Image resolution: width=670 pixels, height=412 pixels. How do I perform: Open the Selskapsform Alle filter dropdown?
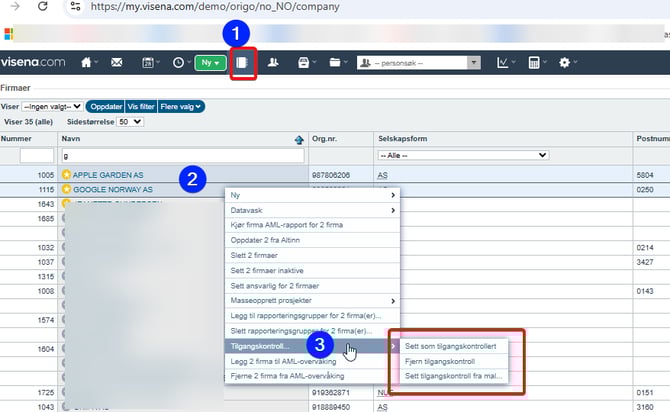(x=462, y=156)
